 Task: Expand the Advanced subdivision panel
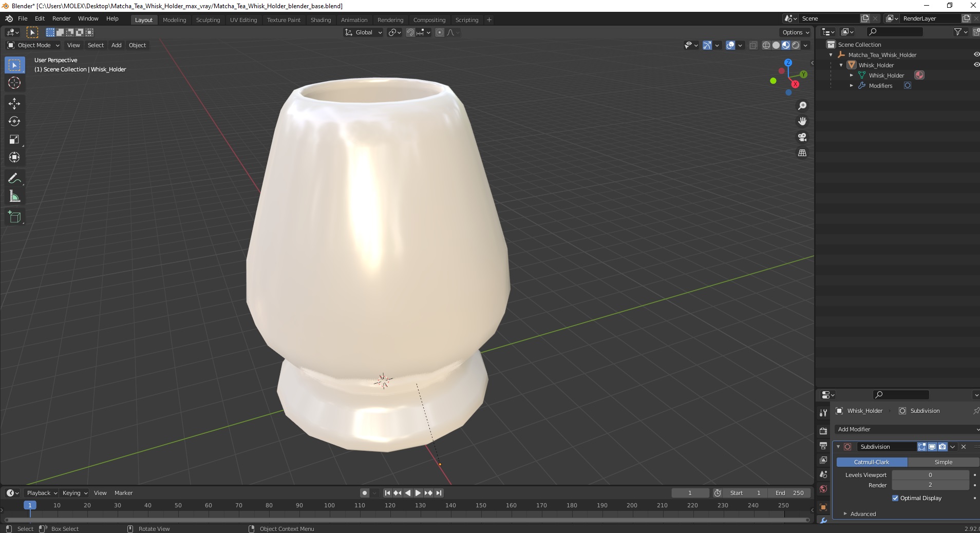point(863,514)
